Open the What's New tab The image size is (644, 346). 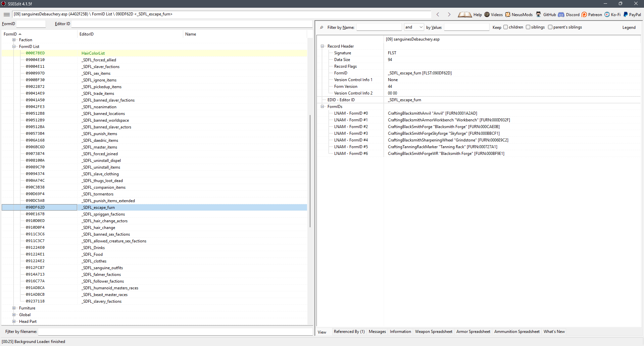[x=554, y=332]
